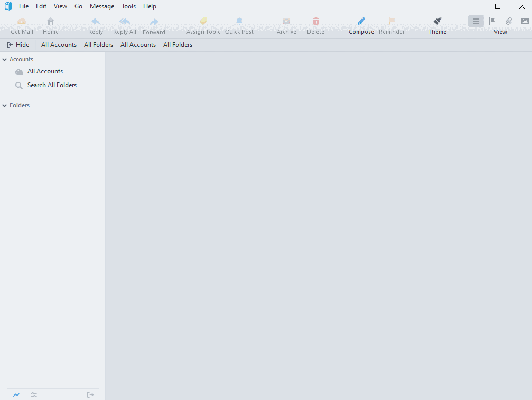
Task: Open the View menu in the menu bar
Action: tap(60, 6)
